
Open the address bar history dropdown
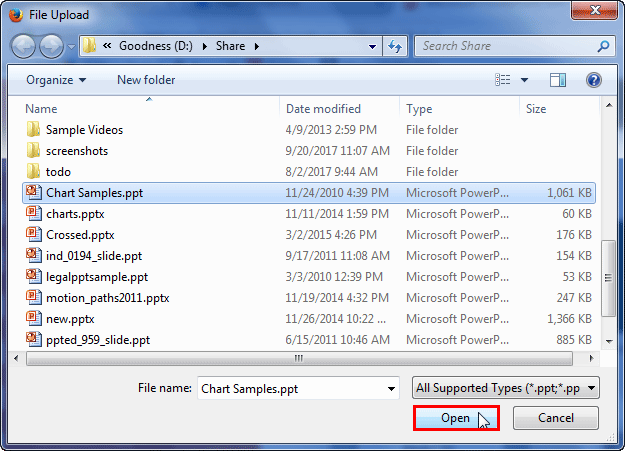coord(372,46)
